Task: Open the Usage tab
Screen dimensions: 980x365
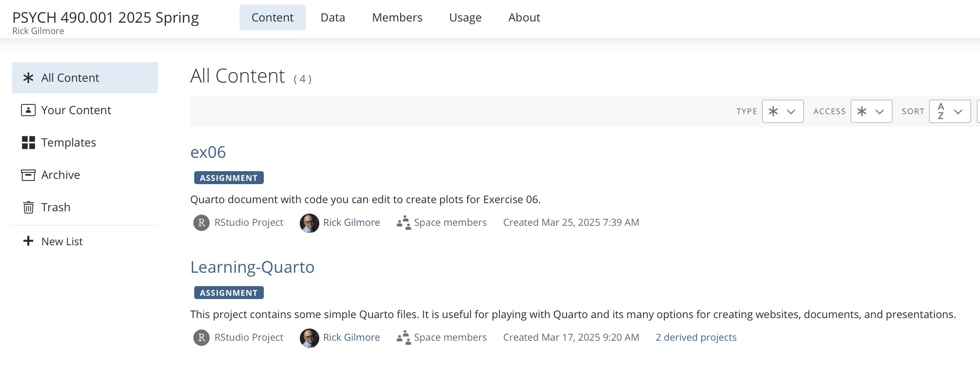Action: [465, 17]
